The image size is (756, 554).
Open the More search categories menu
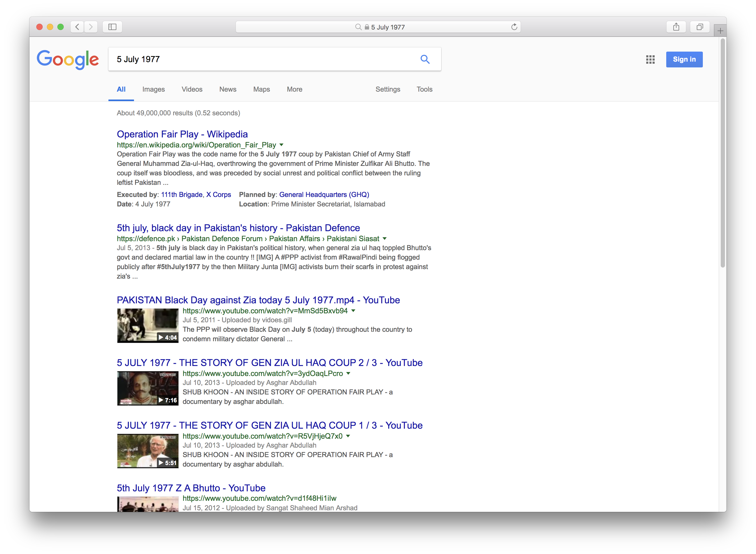pos(294,90)
